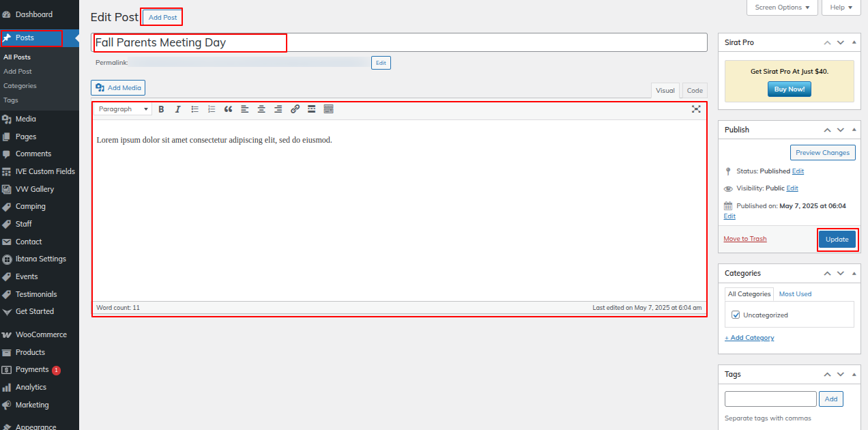
Task: Click the insert link icon
Action: 295,109
